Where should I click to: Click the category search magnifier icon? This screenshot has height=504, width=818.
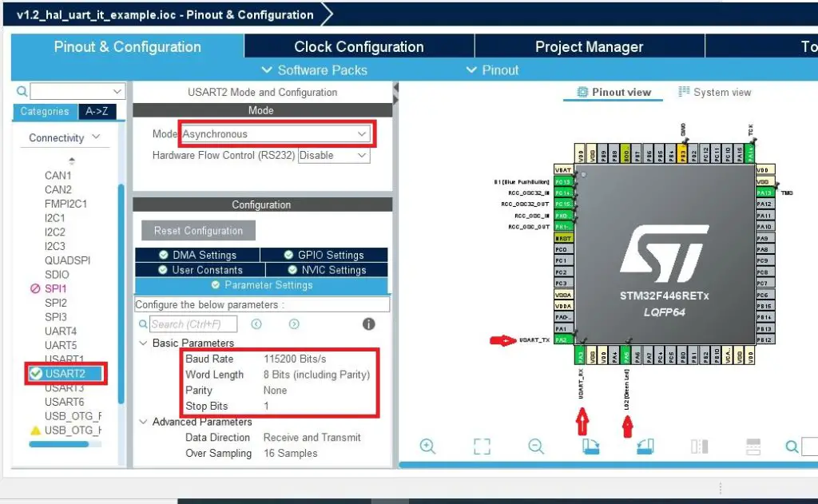[22, 92]
